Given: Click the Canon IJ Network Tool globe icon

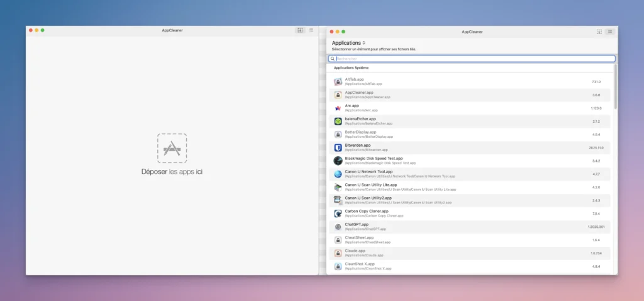Looking at the screenshot, I should pos(338,174).
